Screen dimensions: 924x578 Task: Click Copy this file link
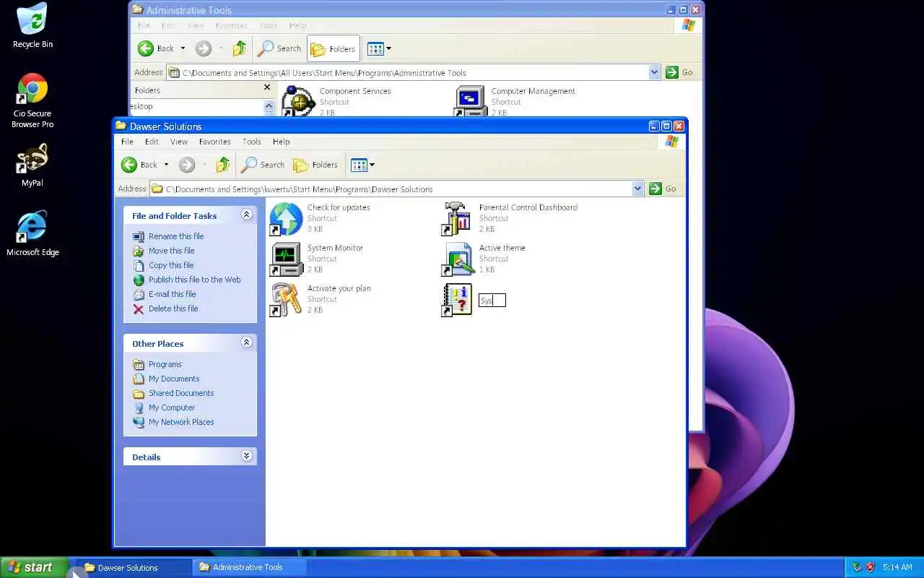coord(171,265)
